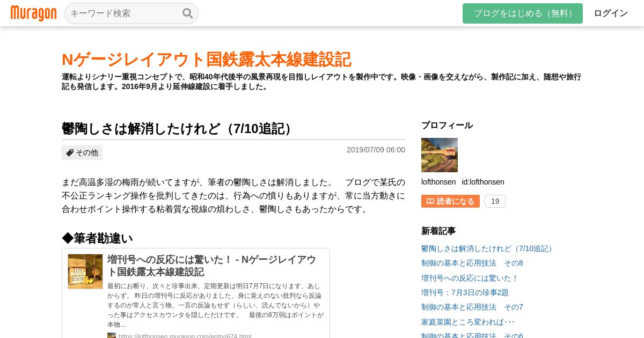Click the ブログをはじめる（無料） button
This screenshot has width=644, height=338.
[523, 13]
